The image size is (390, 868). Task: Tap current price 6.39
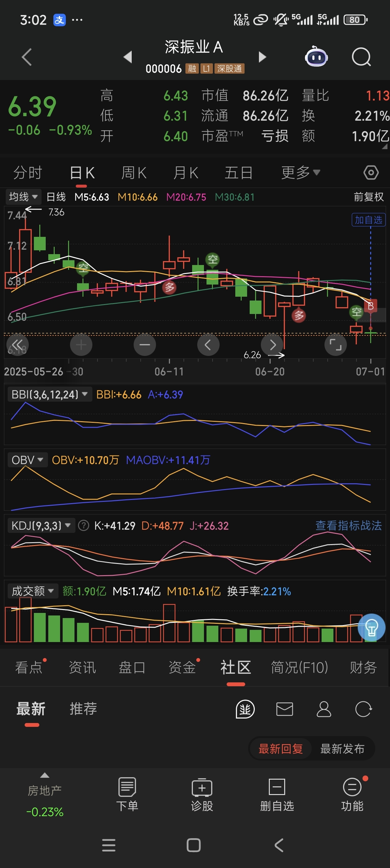32,107
